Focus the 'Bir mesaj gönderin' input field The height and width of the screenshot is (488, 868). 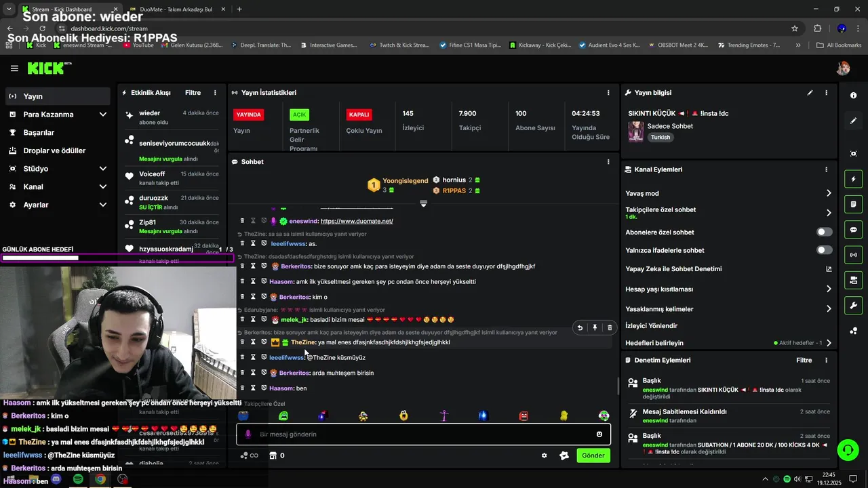[423, 434]
